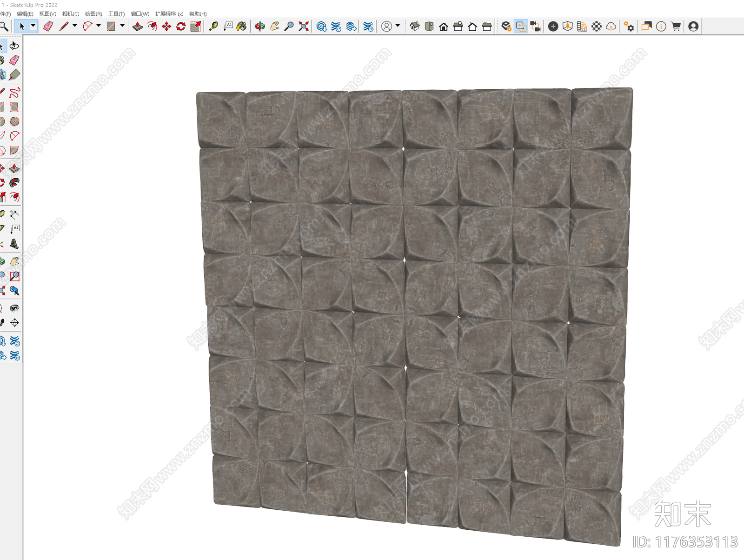The width and height of the screenshot is (744, 560).
Task: Open the Select tool dropdown arrow
Action: point(33,26)
